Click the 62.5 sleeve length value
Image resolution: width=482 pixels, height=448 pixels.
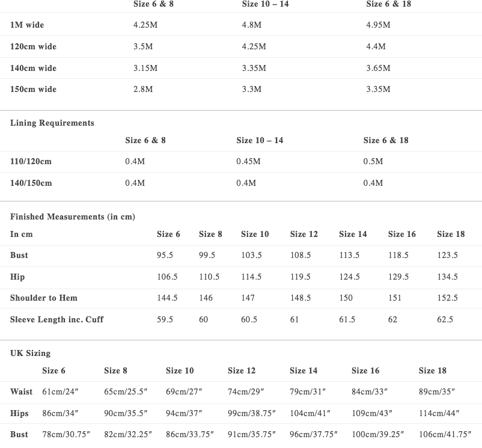coord(445,319)
